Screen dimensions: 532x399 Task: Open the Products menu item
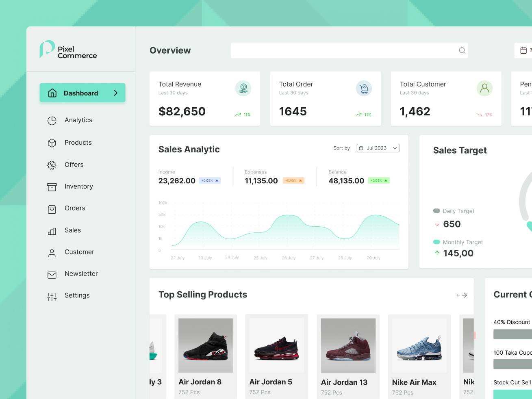[x=78, y=143]
